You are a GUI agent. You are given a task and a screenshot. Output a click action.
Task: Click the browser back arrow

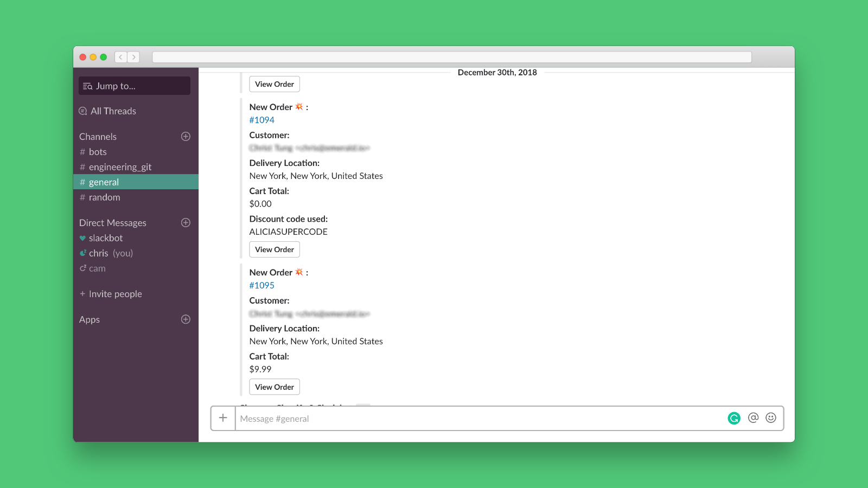120,57
